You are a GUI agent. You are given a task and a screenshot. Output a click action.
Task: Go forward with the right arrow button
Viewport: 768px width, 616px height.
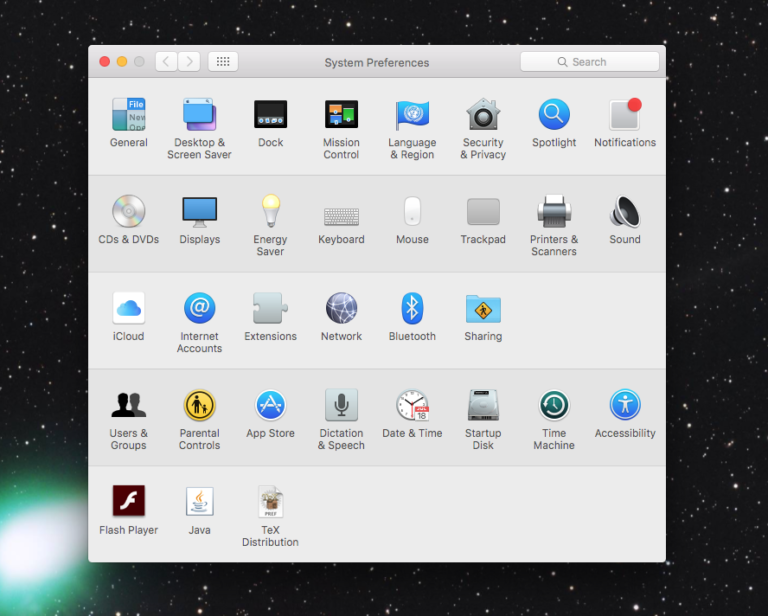click(x=189, y=62)
